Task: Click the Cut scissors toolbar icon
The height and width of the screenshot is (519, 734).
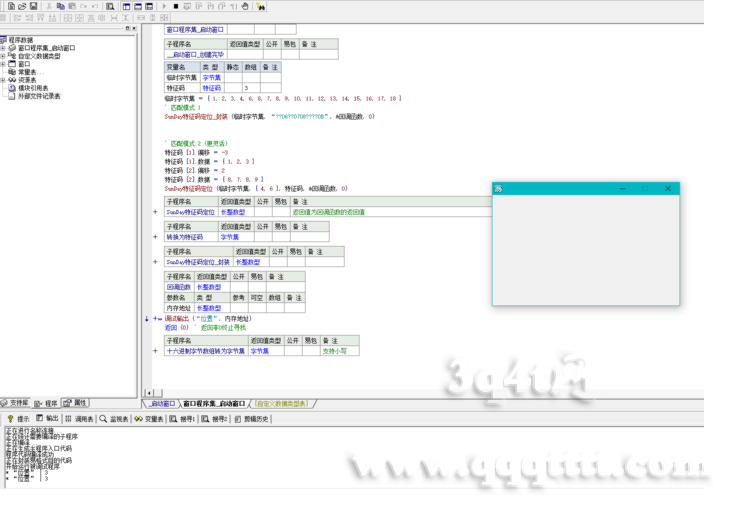Action: click(49, 6)
